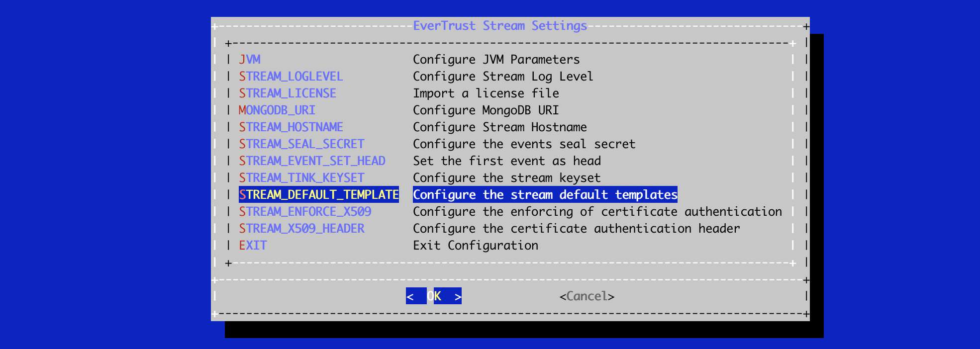Viewport: 980px width, 349px height.
Task: Click the 'Configure MongoDB URI' description text
Action: 486,110
